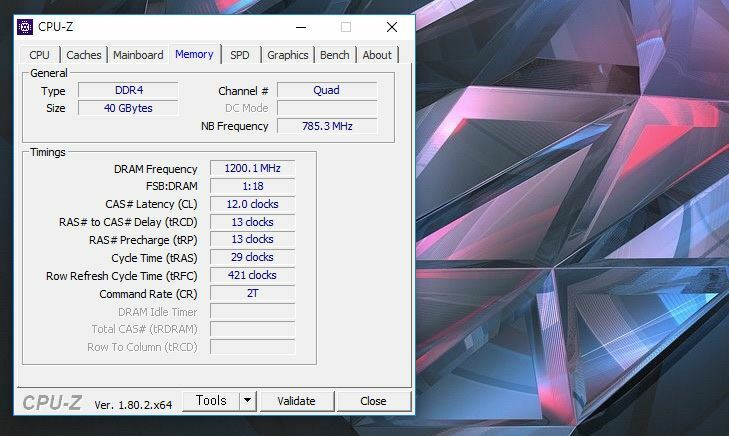Screen dimensions: 729x436
Task: Minimize the CPU-Z window
Action: (x=301, y=27)
